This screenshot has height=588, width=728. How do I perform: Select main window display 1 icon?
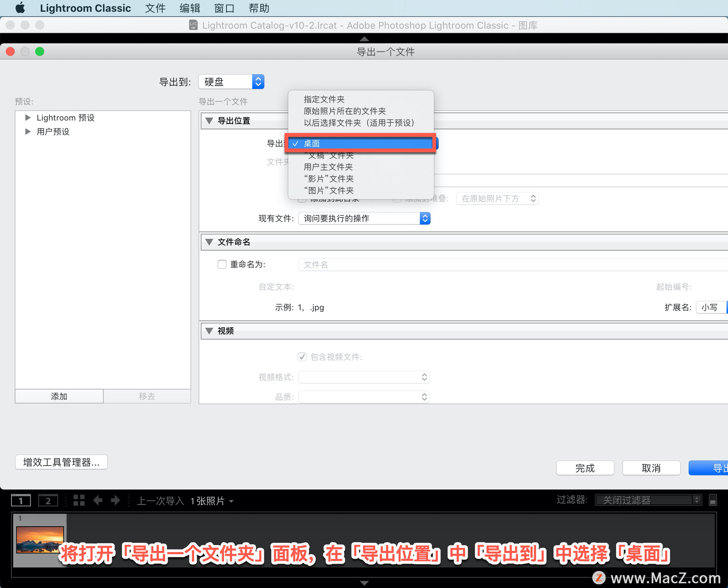tap(21, 500)
